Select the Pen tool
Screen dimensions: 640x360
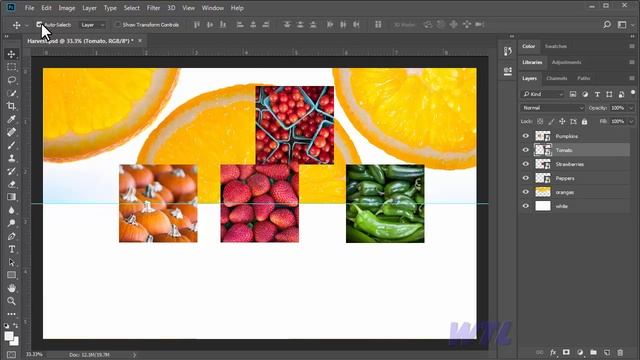[11, 236]
